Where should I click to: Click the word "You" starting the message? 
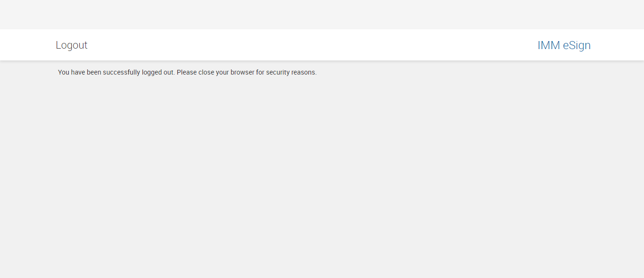[x=64, y=73]
